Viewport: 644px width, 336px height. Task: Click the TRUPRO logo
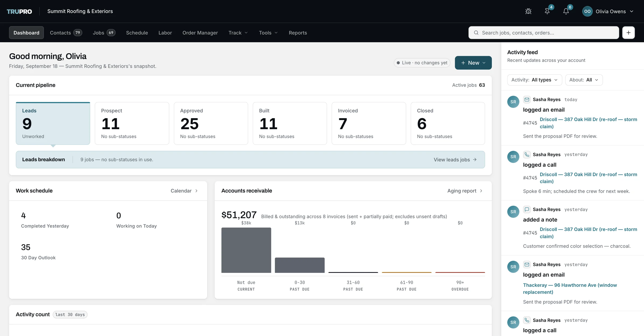[x=19, y=11]
